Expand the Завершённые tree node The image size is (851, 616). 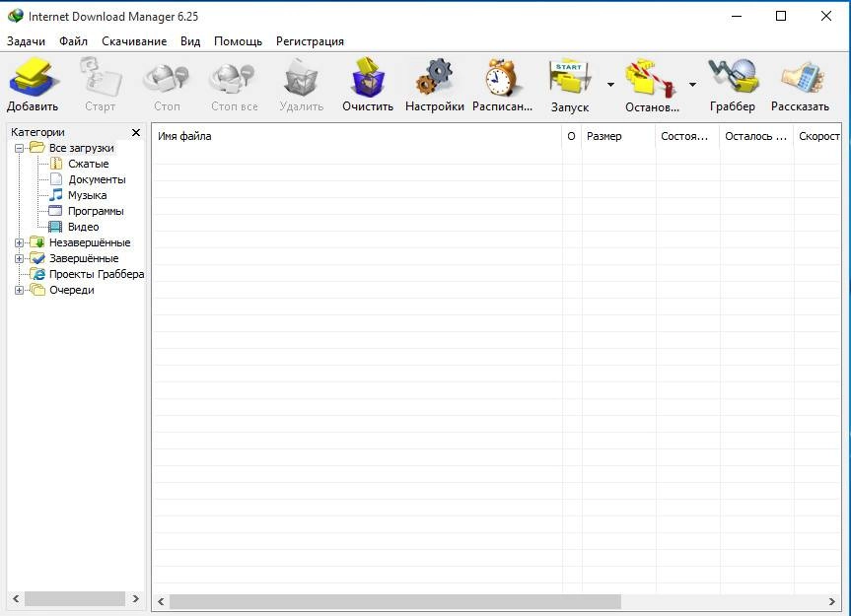point(19,258)
